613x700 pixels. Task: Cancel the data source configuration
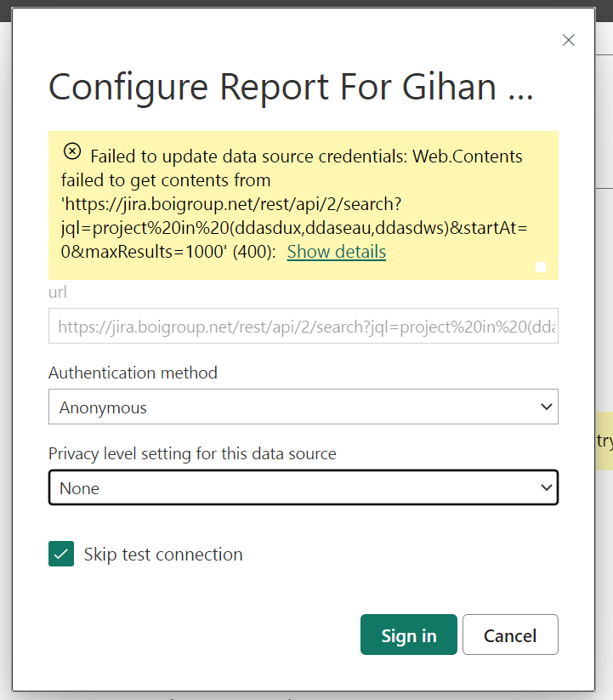coord(510,635)
